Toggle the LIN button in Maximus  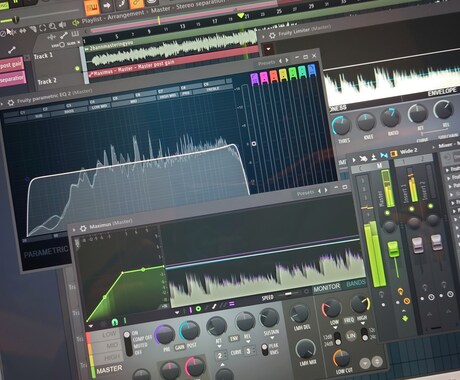click(x=351, y=335)
